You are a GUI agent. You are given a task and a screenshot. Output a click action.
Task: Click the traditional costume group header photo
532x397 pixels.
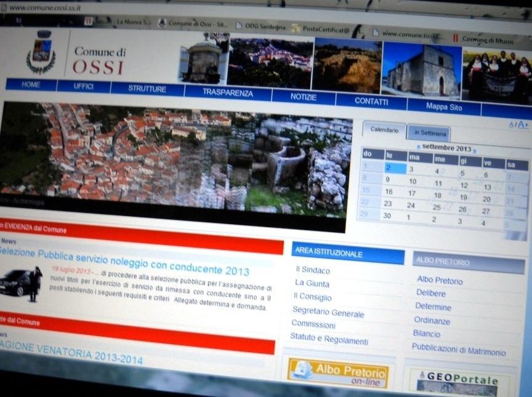497,76
